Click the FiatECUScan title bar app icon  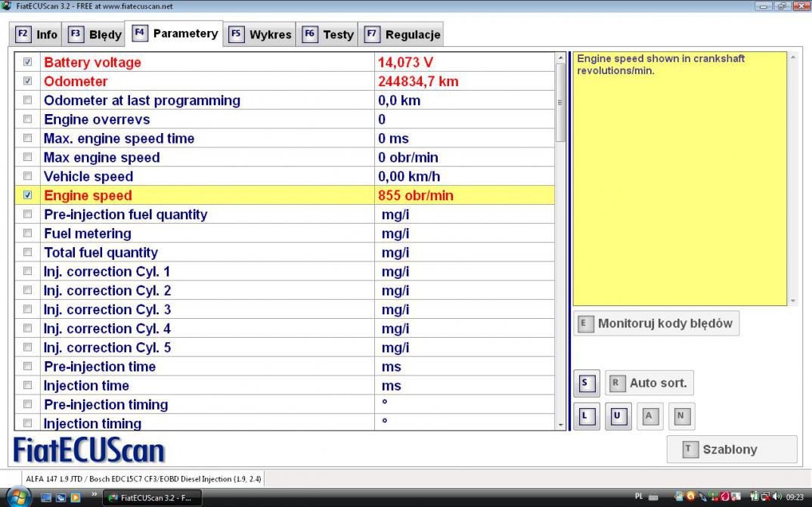(6, 6)
